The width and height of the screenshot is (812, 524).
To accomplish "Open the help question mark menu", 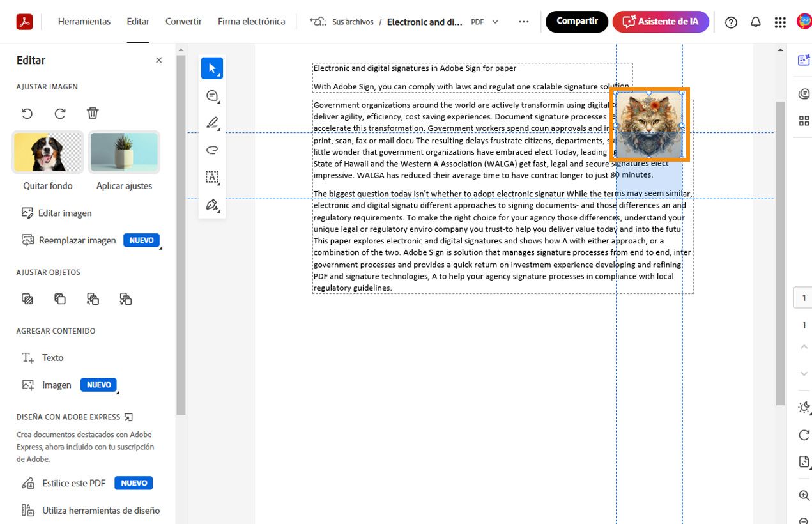I will tap(730, 22).
